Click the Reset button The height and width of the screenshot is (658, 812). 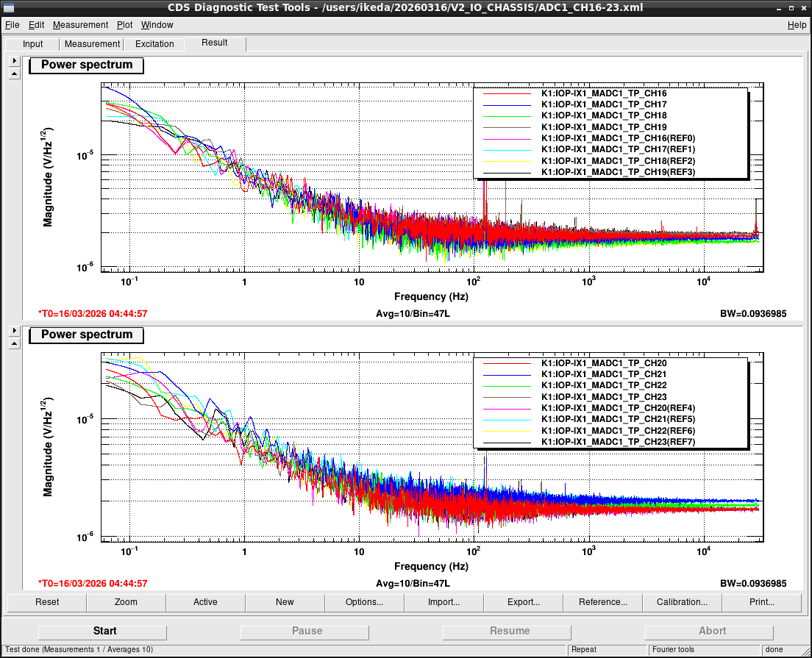coord(47,602)
